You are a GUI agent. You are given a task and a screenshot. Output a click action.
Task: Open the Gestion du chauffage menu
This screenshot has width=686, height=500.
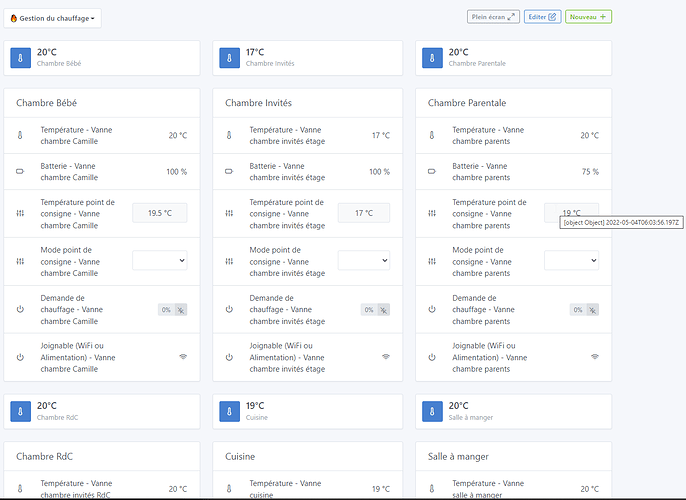tap(53, 18)
